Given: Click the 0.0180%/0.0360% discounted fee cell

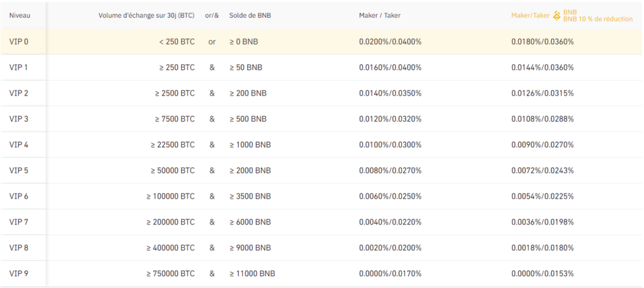Looking at the screenshot, I should point(543,42).
